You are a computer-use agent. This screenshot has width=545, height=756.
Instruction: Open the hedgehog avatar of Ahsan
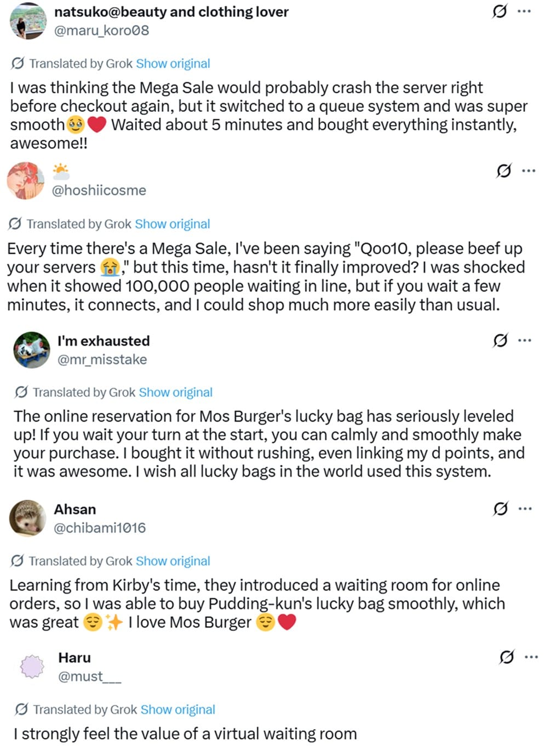coord(28,518)
